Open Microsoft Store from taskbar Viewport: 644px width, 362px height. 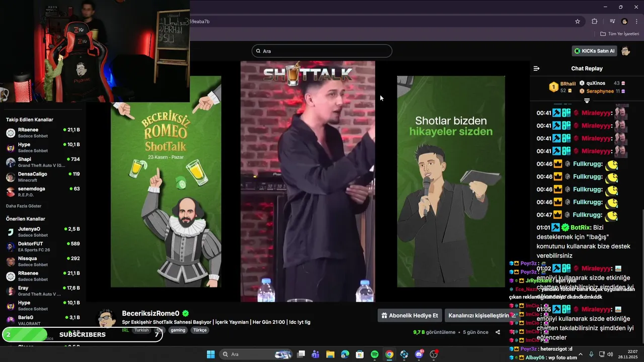pos(360,354)
